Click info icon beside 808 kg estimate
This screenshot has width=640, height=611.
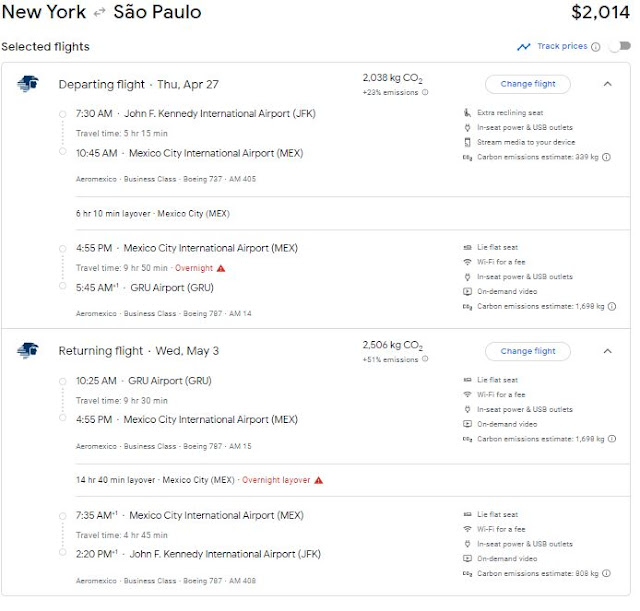[x=607, y=573]
